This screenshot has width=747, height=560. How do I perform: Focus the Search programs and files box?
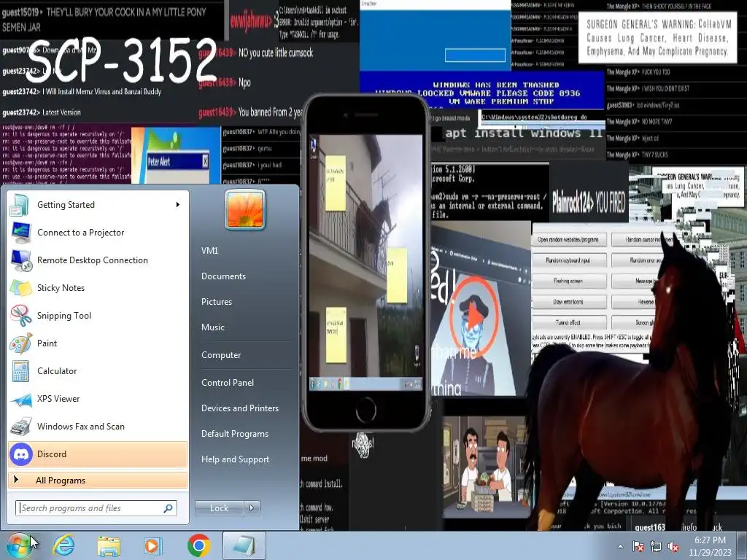pos(96,508)
